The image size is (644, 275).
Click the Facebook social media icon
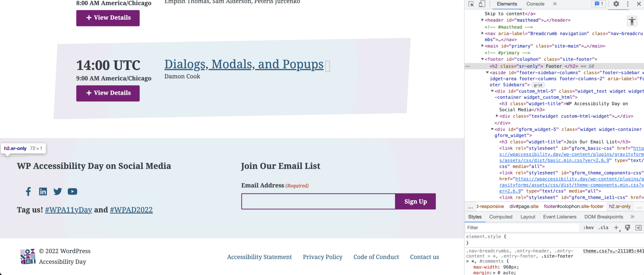point(28,191)
